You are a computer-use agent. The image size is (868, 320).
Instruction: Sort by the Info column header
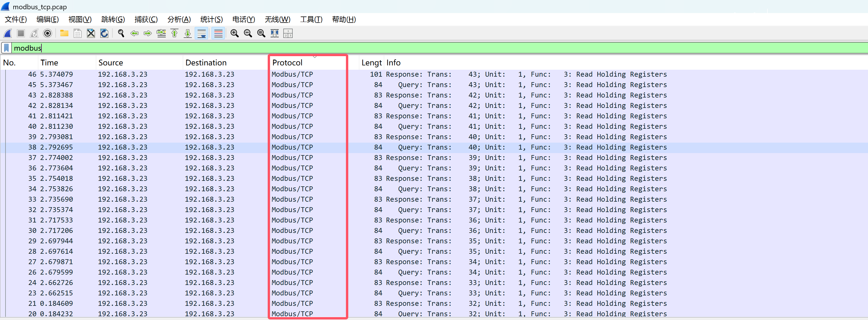(x=626, y=62)
